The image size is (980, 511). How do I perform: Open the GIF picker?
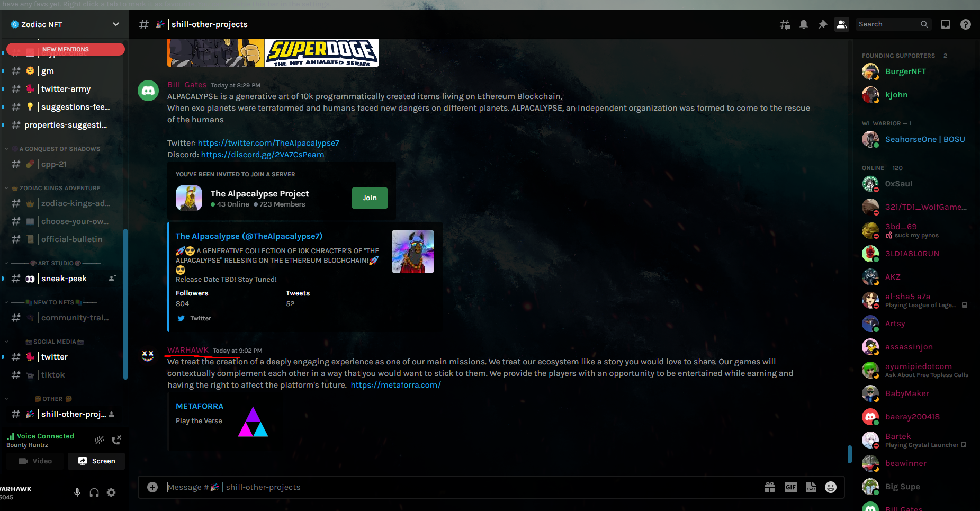click(x=790, y=487)
